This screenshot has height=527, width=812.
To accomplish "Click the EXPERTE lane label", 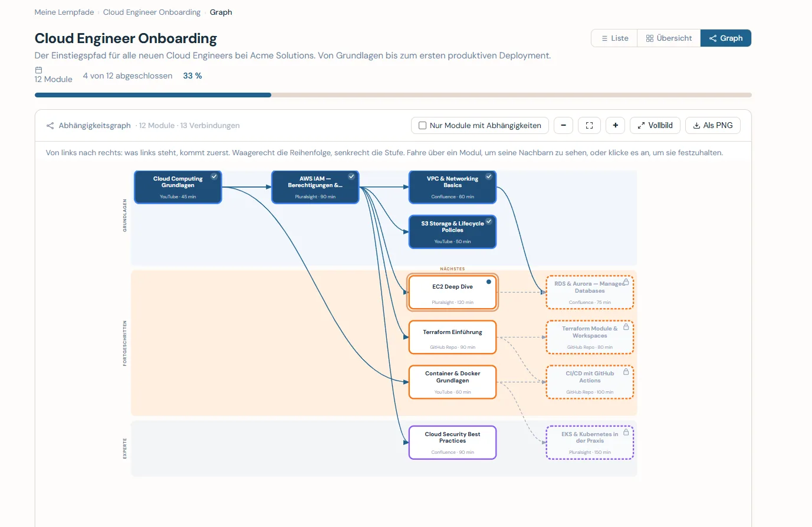I will tap(124, 449).
